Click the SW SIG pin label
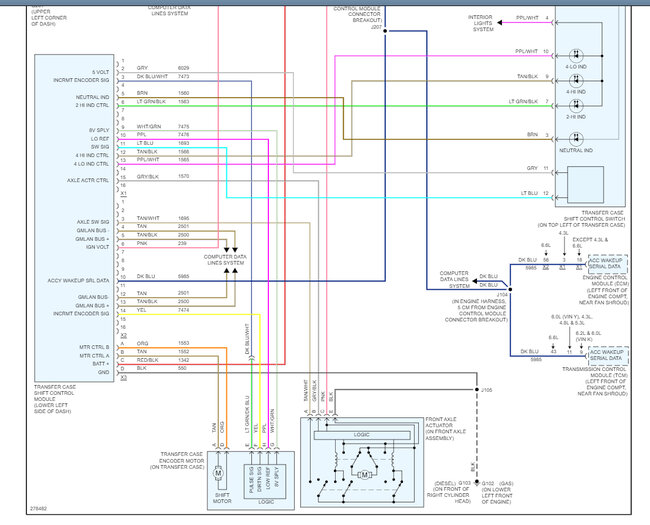Screen dimensions: 650x525 pos(100,147)
